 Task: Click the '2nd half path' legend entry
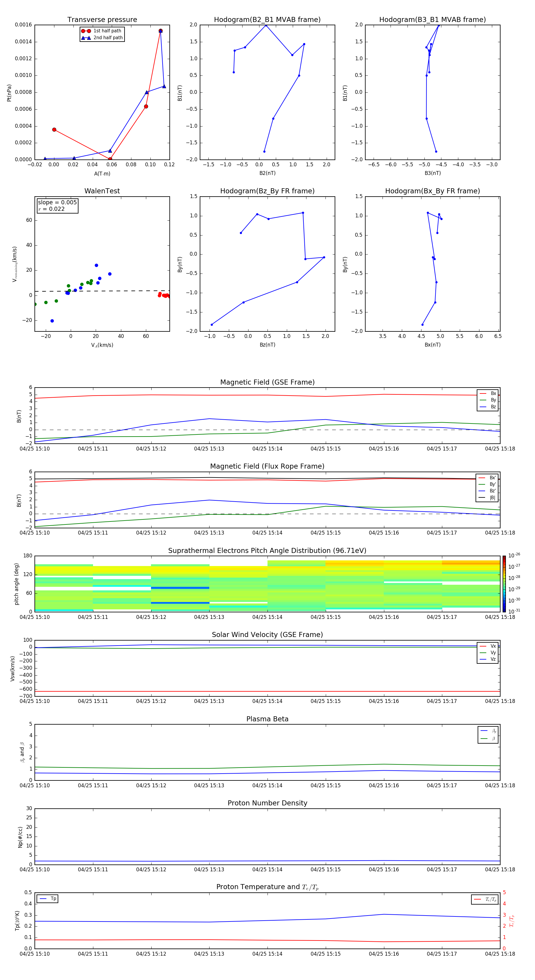(102, 38)
